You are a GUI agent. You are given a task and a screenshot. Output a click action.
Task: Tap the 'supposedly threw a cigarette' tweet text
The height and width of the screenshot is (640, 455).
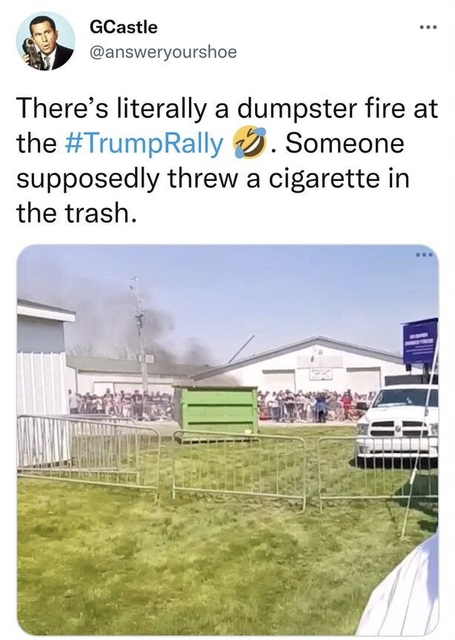199,178
